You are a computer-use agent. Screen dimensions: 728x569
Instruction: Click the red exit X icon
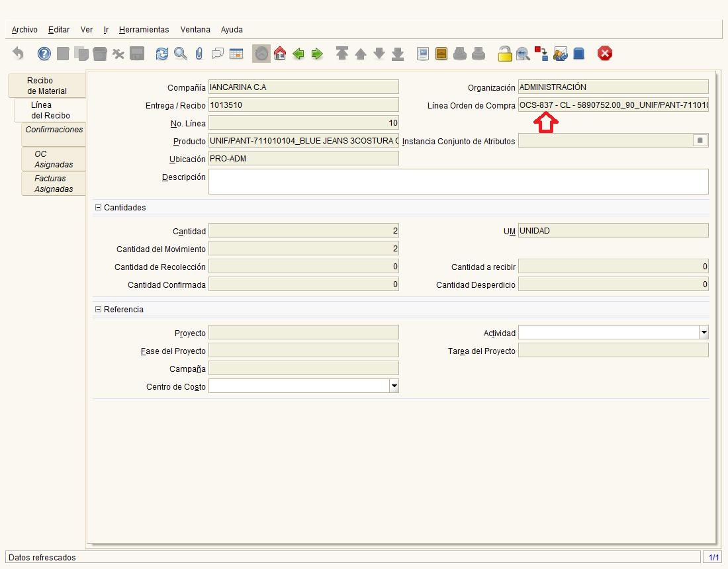pyautogui.click(x=604, y=54)
